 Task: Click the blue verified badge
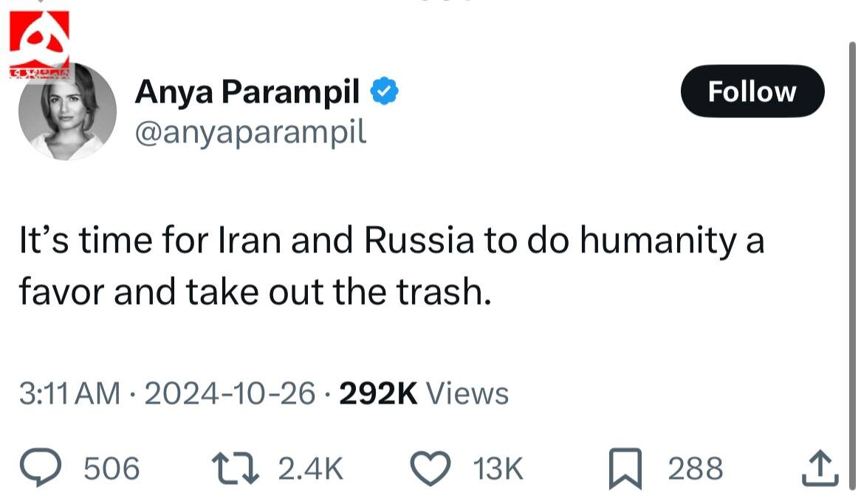[385, 91]
